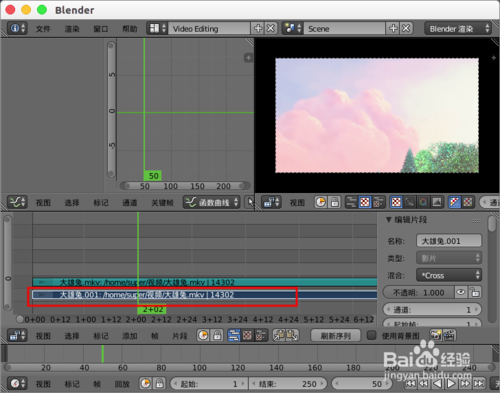Image resolution: width=500 pixels, height=393 pixels.
Task: Select the color-only channel display icon
Action: tap(468, 202)
